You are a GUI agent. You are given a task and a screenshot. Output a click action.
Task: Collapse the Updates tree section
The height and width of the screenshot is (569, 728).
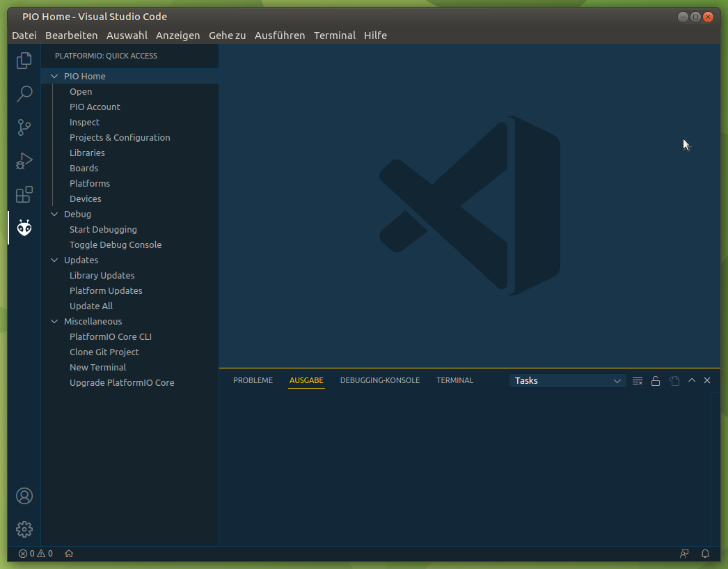(54, 260)
